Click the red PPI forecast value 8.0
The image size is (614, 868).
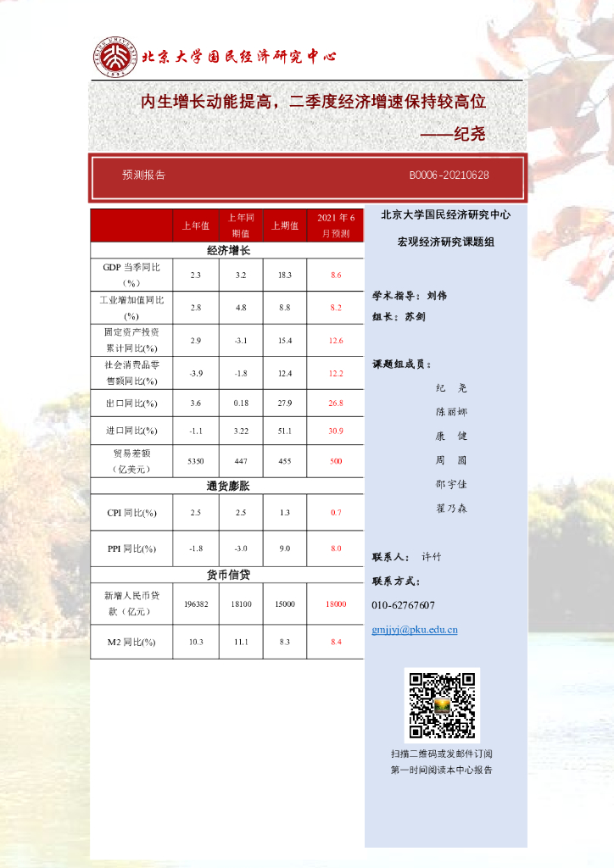[336, 548]
